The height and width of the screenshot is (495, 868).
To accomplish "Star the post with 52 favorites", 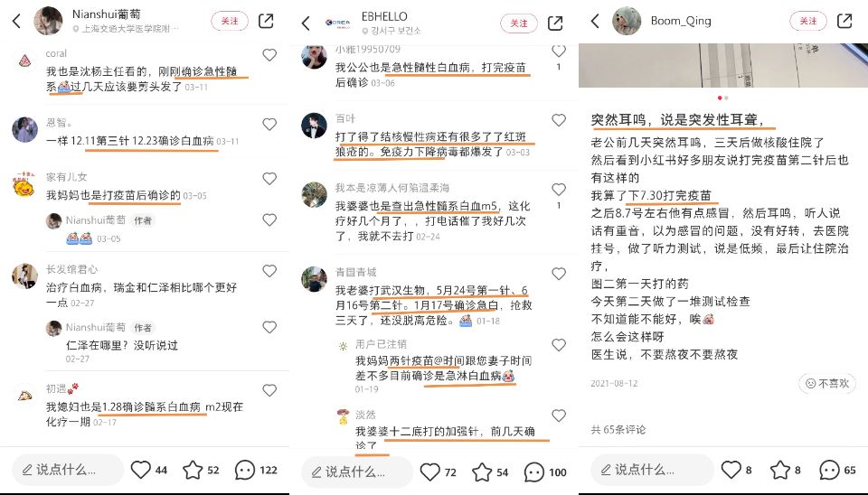I will (201, 470).
